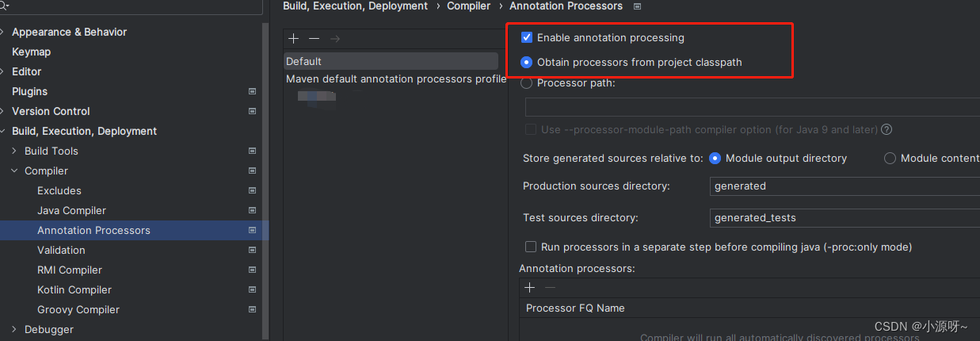Collapse the Compiler tree node
The image size is (980, 341).
point(14,170)
